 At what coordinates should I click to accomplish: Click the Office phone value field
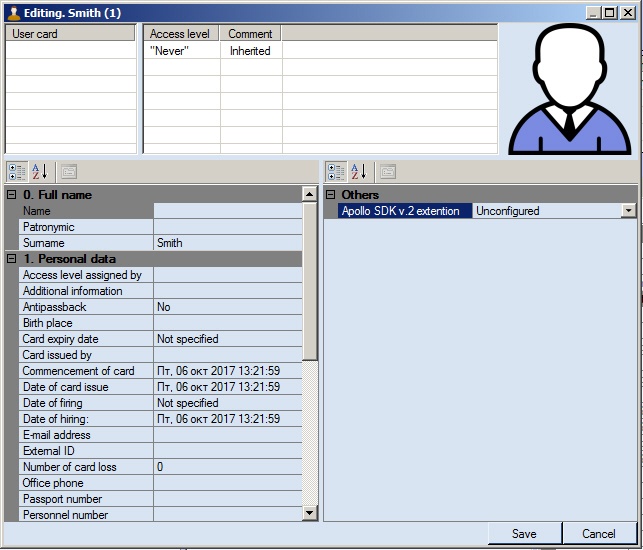[x=228, y=483]
